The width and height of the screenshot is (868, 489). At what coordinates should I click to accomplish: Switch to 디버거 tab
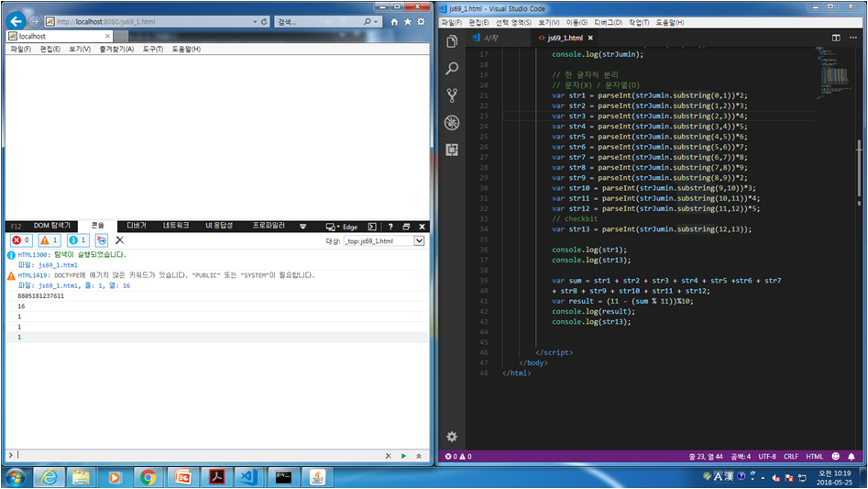tap(137, 226)
